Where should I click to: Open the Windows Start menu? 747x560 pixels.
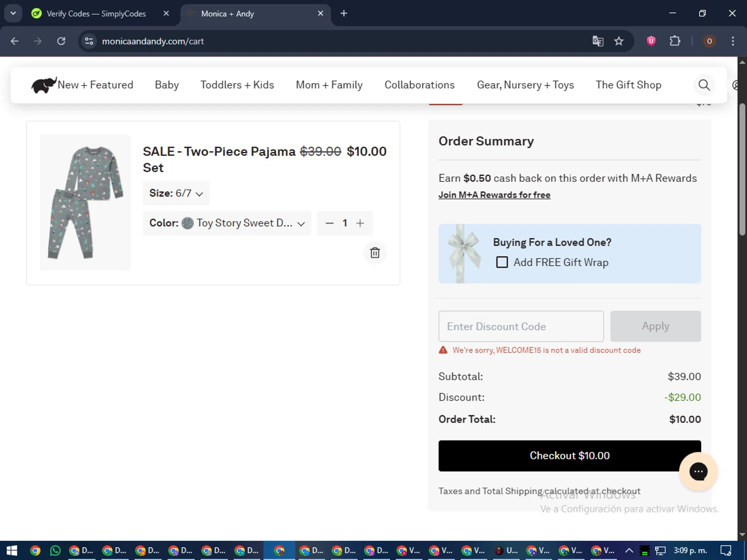[12, 551]
